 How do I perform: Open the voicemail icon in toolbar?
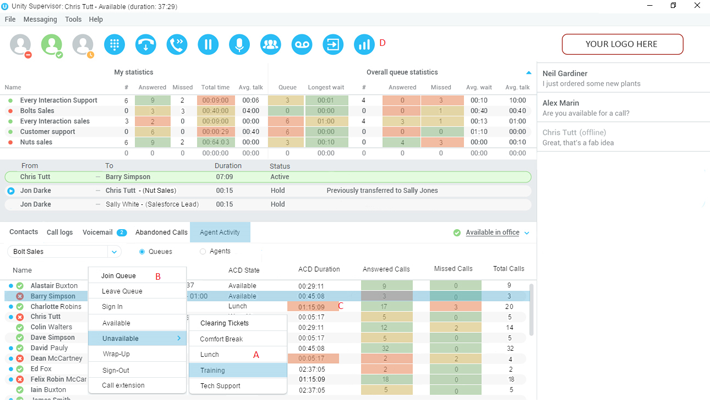click(302, 44)
